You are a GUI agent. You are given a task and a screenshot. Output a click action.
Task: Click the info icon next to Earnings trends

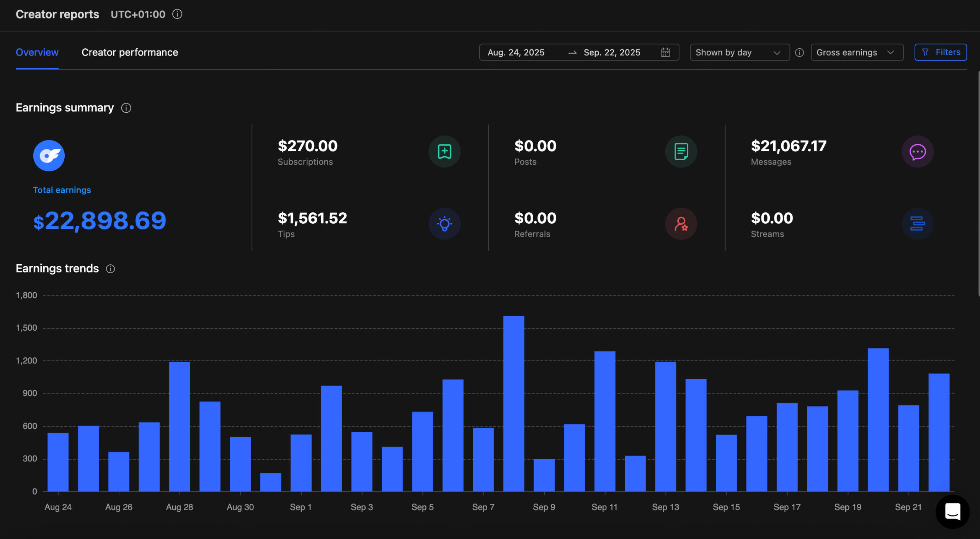[110, 269]
